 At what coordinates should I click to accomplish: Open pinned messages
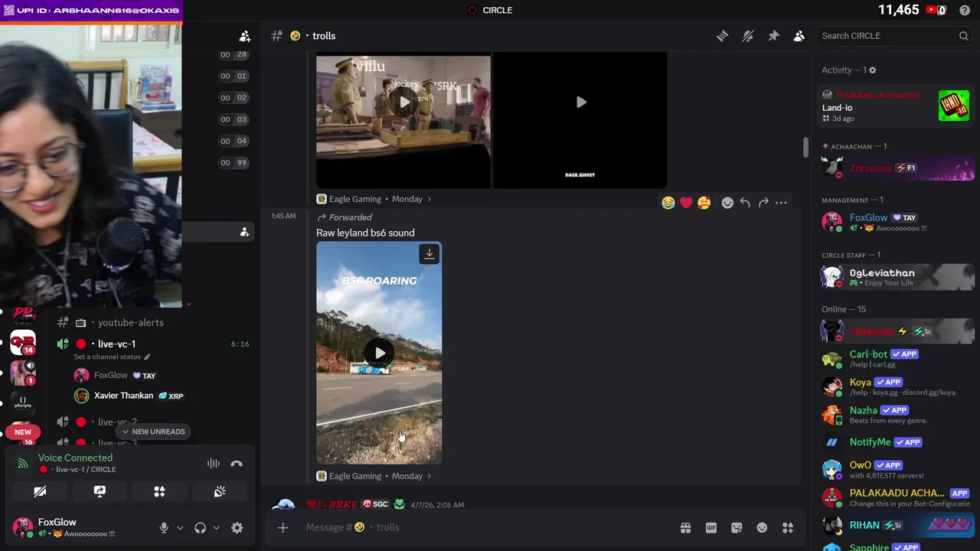773,36
